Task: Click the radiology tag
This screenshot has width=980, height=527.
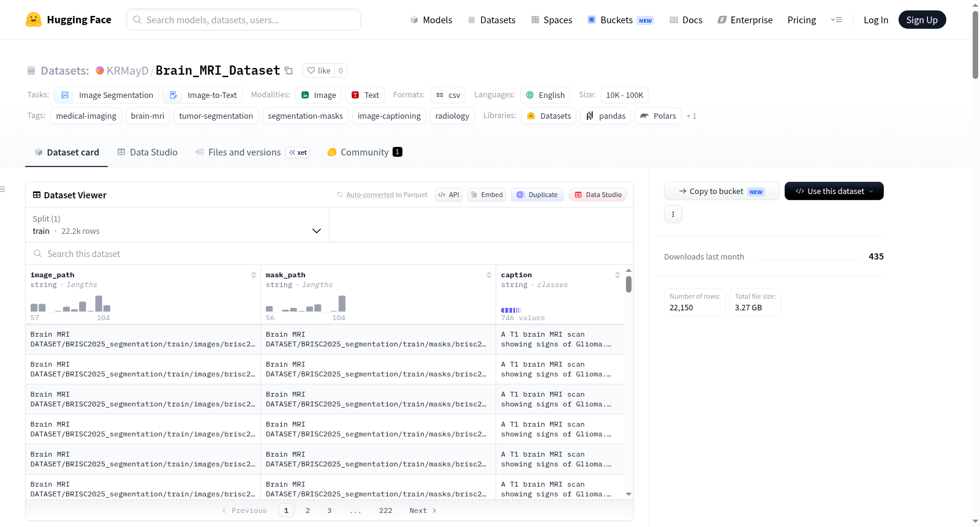Action: 452,116
